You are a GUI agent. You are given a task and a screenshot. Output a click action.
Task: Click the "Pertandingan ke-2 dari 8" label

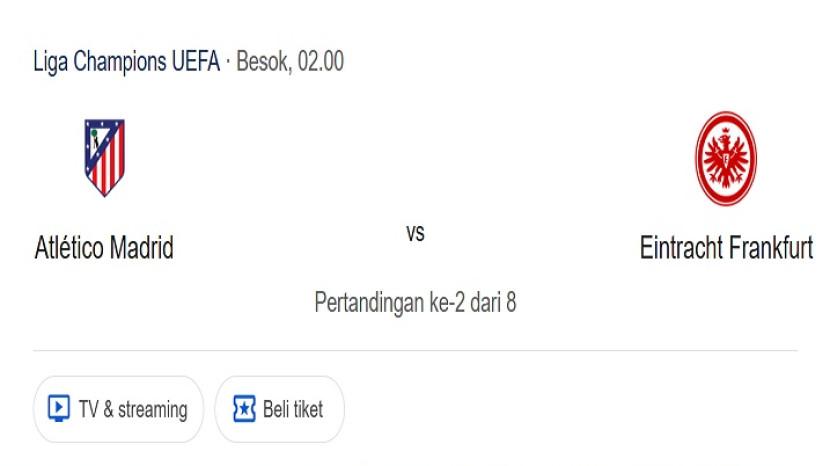pyautogui.click(x=415, y=301)
